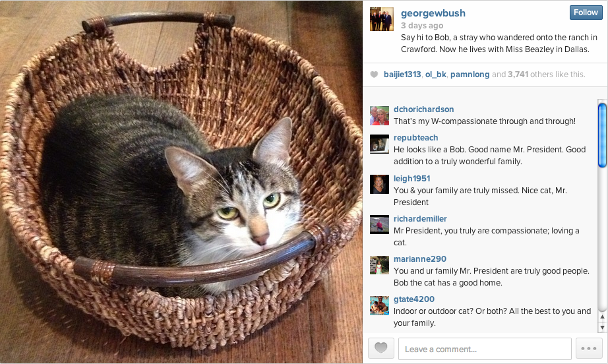Click richardemiller's avatar thumbnail
Viewport: 608px width, 364px height.
click(379, 224)
